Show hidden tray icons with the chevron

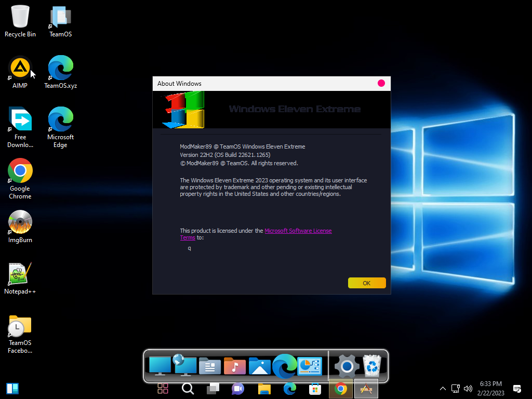click(x=443, y=389)
